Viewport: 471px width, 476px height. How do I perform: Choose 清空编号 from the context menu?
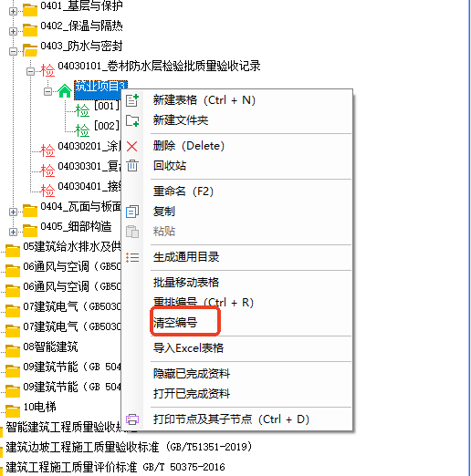(x=175, y=322)
